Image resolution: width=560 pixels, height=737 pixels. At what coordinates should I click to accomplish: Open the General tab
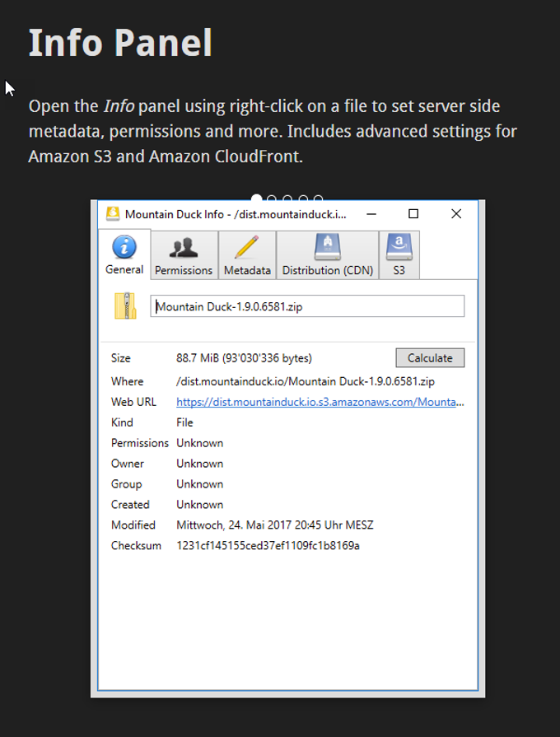tap(124, 254)
